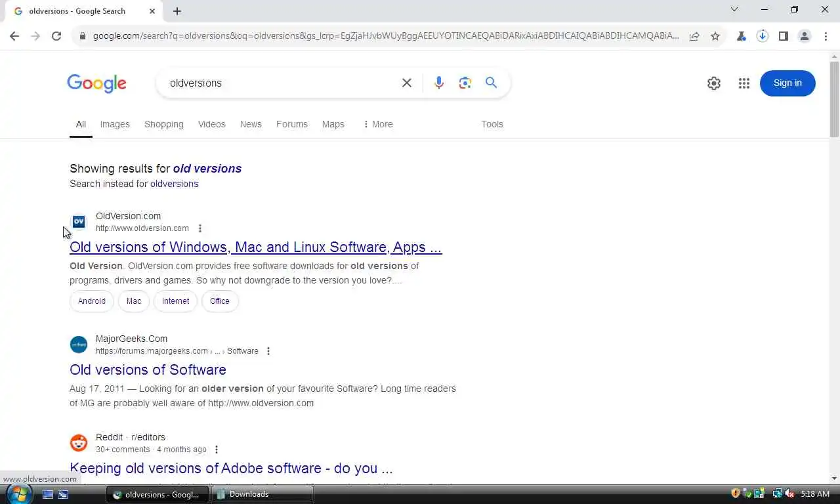Open more options for Reddit result
Screen dimensions: 840x504
pyautogui.click(x=217, y=450)
